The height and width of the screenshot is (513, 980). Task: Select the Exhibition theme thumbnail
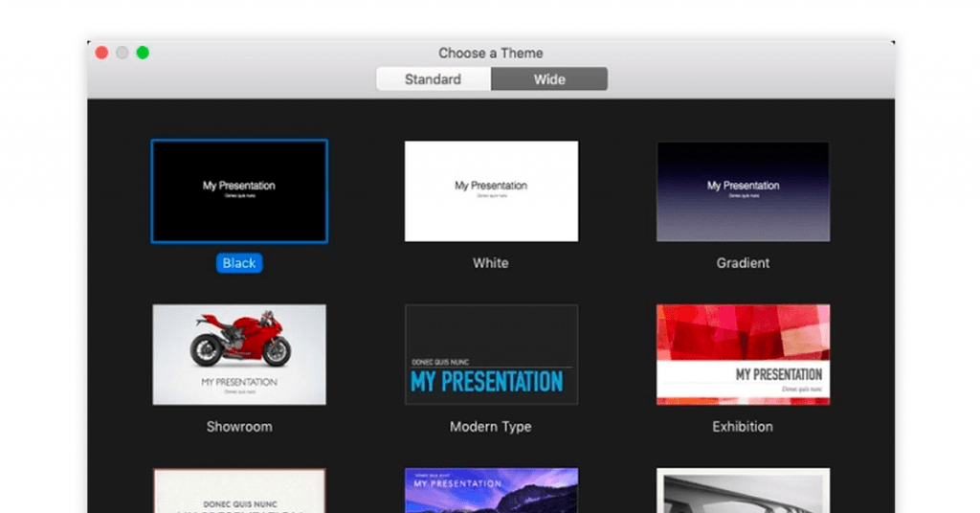[743, 354]
